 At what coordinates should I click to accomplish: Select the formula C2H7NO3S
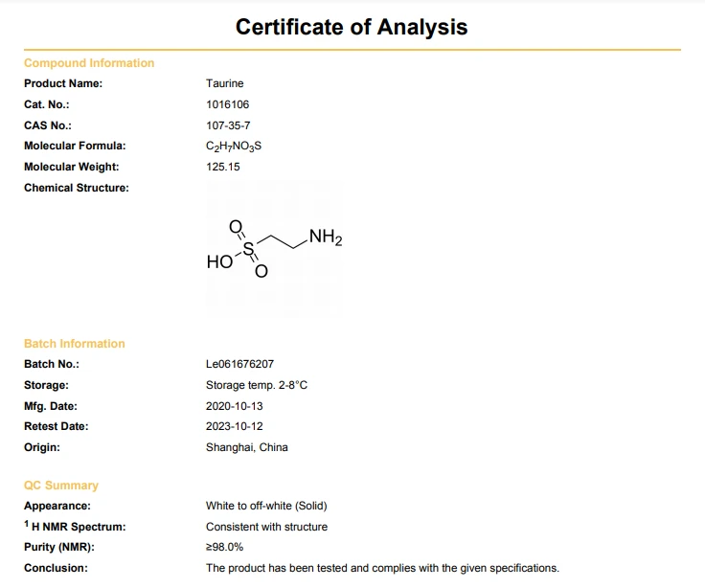coord(234,147)
